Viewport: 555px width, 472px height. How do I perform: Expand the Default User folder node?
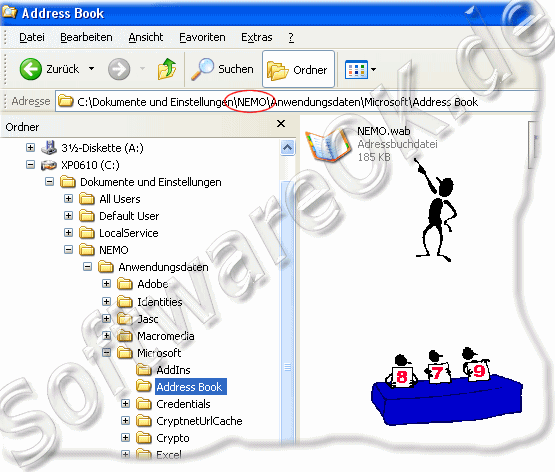tap(68, 215)
